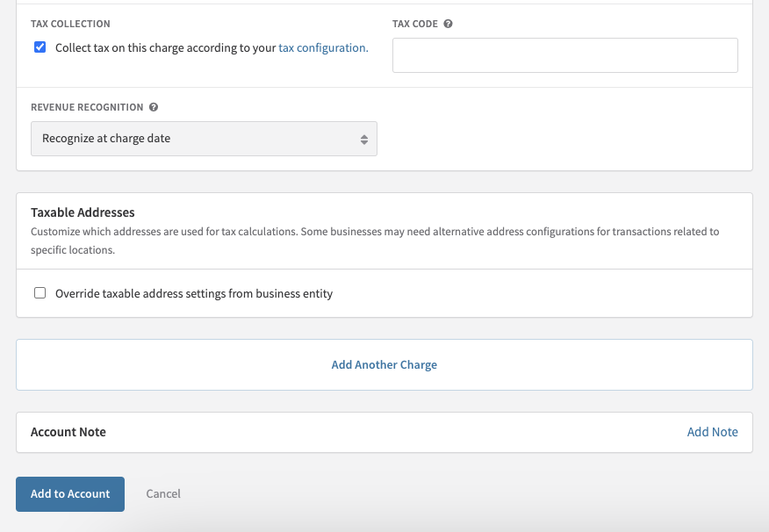Click the Account Note heading
This screenshot has width=769, height=532.
tap(68, 432)
